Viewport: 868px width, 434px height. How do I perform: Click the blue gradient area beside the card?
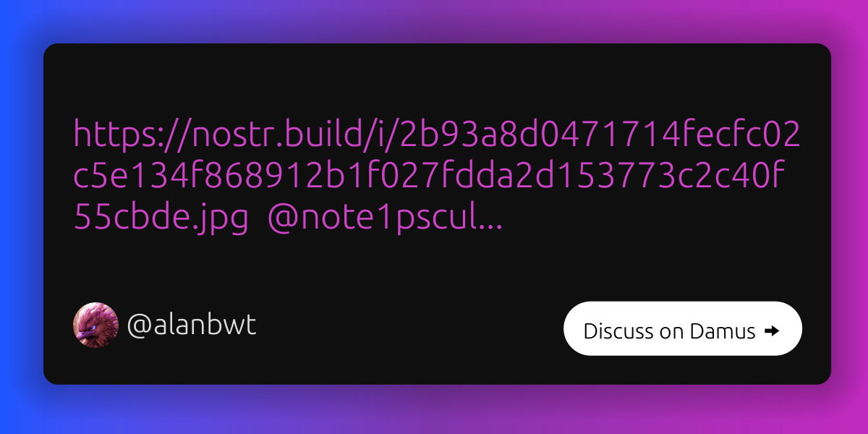point(20,217)
